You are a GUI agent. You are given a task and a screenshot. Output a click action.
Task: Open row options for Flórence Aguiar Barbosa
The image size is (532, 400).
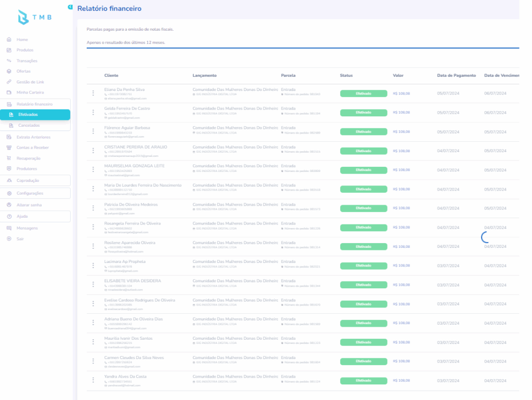(x=94, y=131)
